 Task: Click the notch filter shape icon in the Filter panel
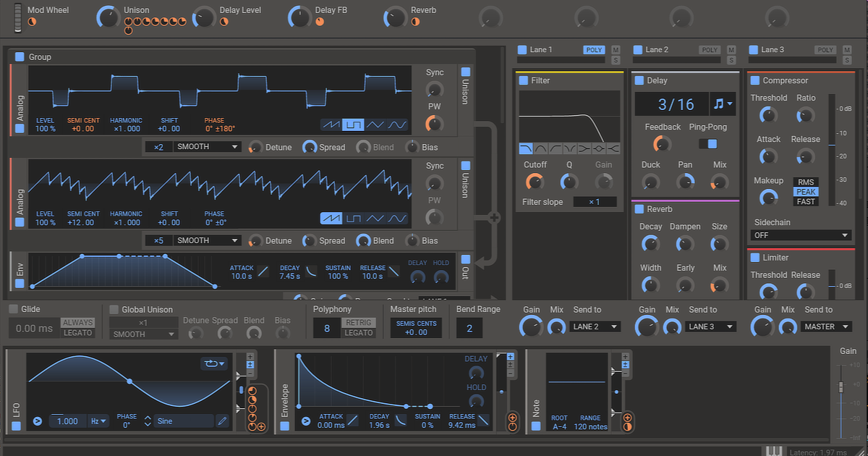[569, 148]
